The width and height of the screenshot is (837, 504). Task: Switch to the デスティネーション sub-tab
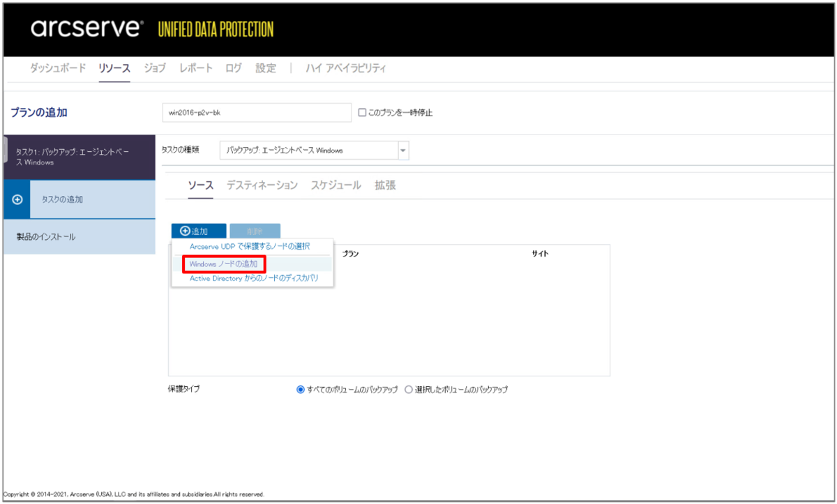click(x=262, y=185)
